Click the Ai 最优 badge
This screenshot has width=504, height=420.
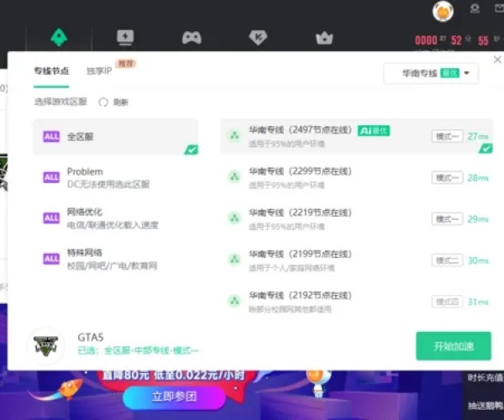374,131
